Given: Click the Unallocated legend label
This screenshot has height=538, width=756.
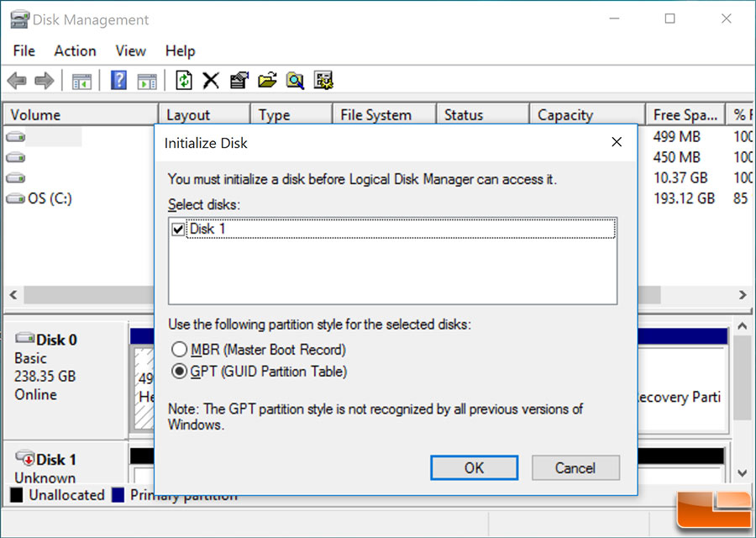Looking at the screenshot, I should [66, 495].
